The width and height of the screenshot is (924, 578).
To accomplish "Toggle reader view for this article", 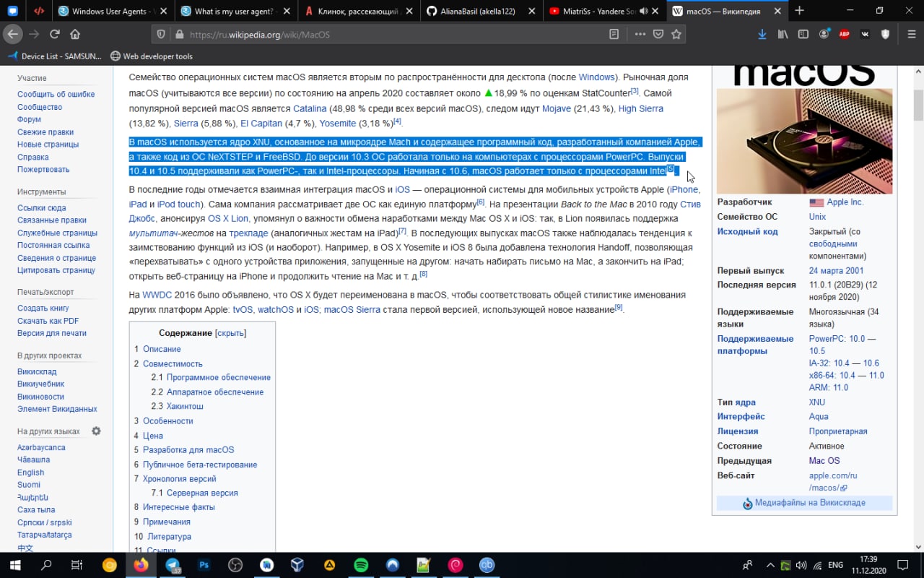I will pos(614,34).
